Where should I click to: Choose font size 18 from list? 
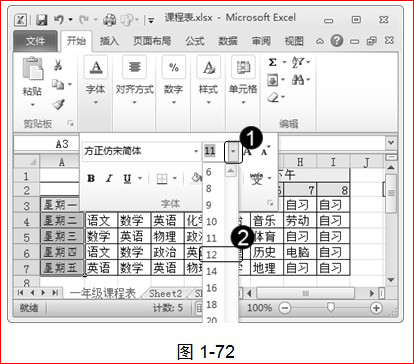(x=211, y=304)
